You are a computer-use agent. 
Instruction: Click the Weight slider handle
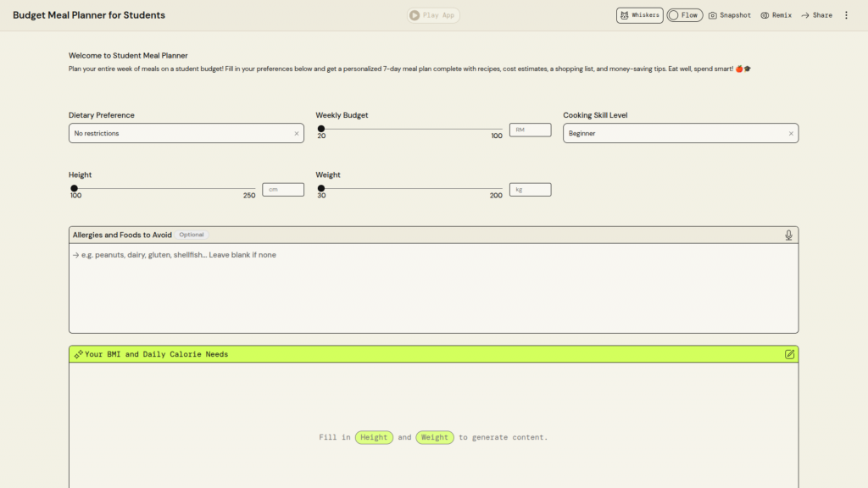(x=321, y=188)
